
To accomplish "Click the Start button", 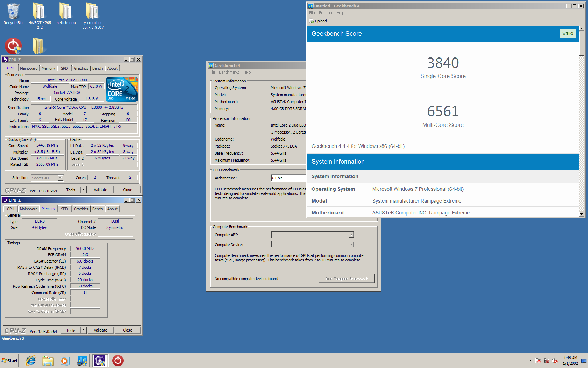I will (10, 361).
